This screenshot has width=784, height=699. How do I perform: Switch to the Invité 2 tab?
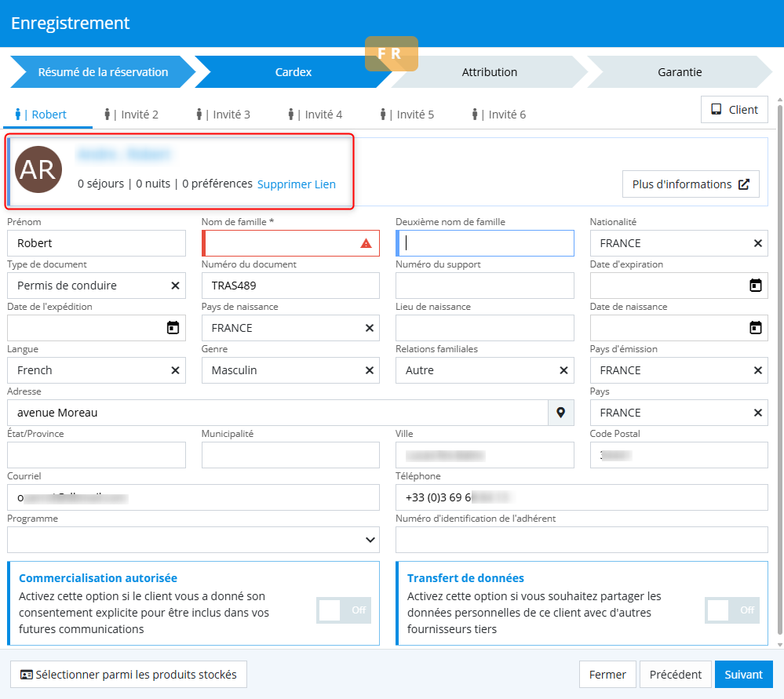tap(132, 115)
